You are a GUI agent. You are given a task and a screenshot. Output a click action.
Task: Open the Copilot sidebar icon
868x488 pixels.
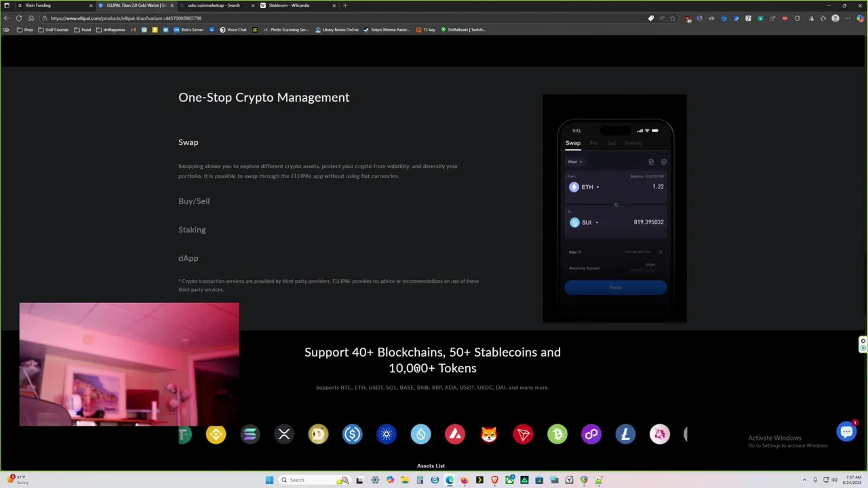(861, 18)
